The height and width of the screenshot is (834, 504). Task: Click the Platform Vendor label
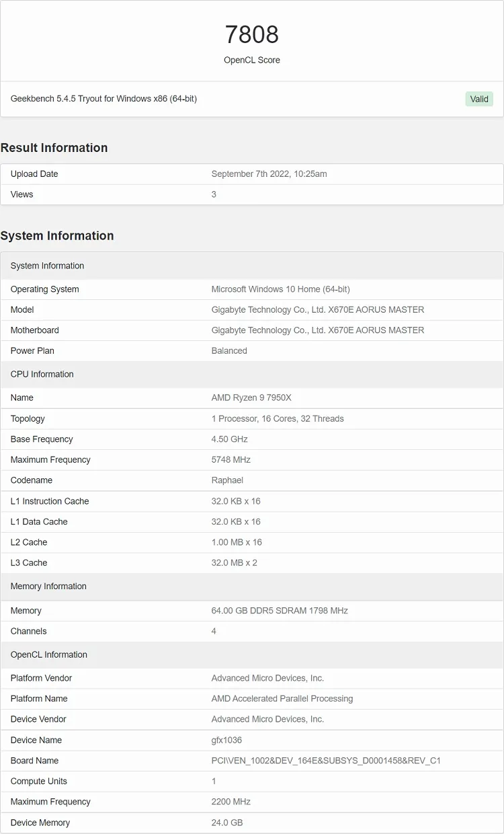click(41, 678)
